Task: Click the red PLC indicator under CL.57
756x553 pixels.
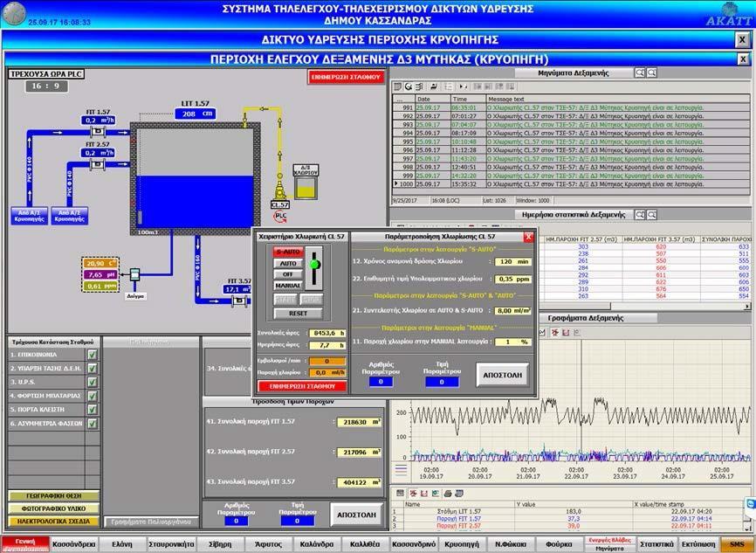Action: point(280,216)
